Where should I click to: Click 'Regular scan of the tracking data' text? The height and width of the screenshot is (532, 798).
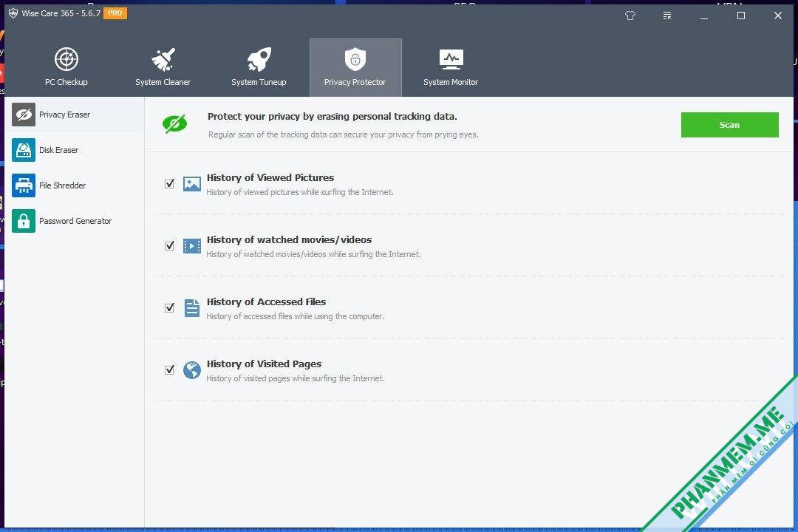click(x=344, y=134)
